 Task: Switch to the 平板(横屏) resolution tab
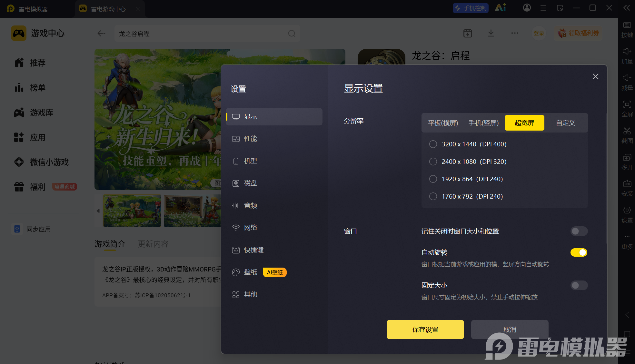pos(443,123)
